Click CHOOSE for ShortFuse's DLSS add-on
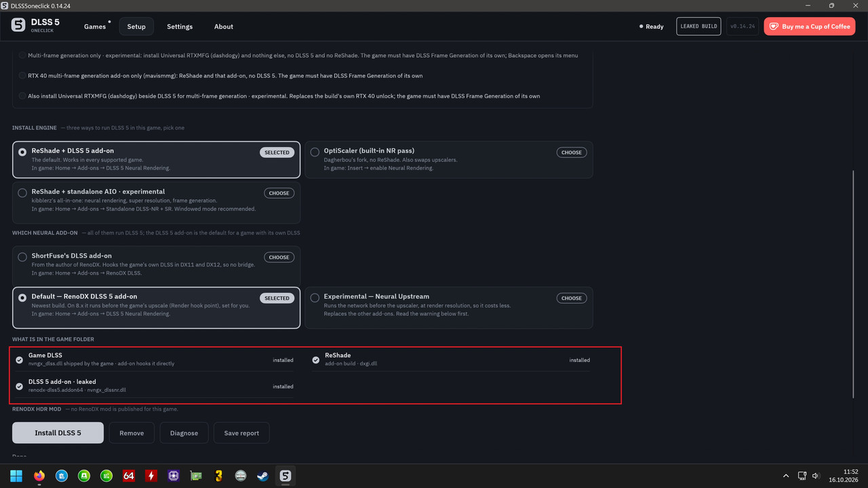Image resolution: width=868 pixels, height=488 pixels. (x=279, y=258)
